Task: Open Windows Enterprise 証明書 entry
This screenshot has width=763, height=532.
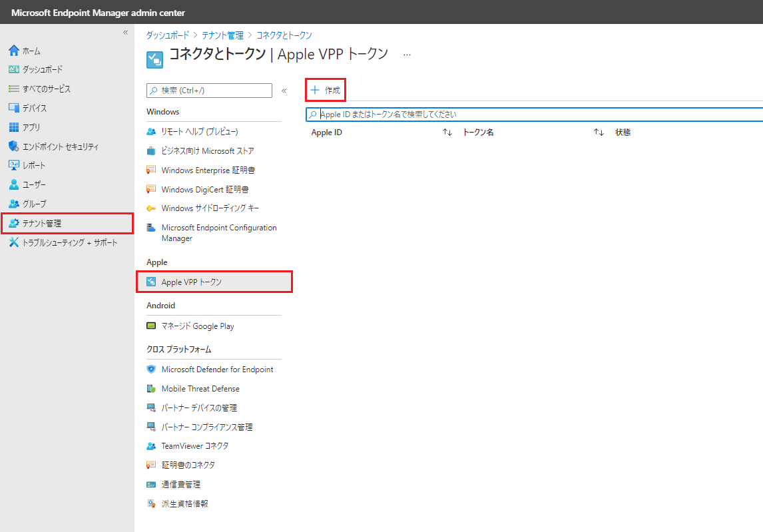Action: point(208,170)
